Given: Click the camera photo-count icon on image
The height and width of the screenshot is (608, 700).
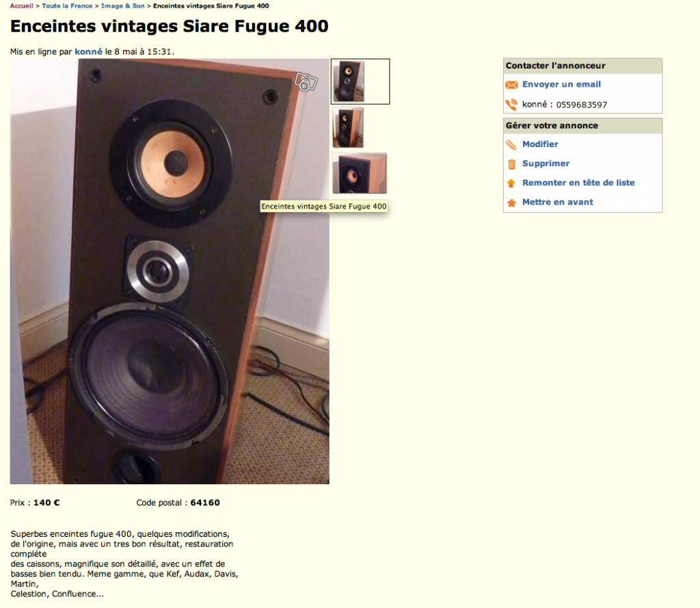Looking at the screenshot, I should tap(306, 82).
